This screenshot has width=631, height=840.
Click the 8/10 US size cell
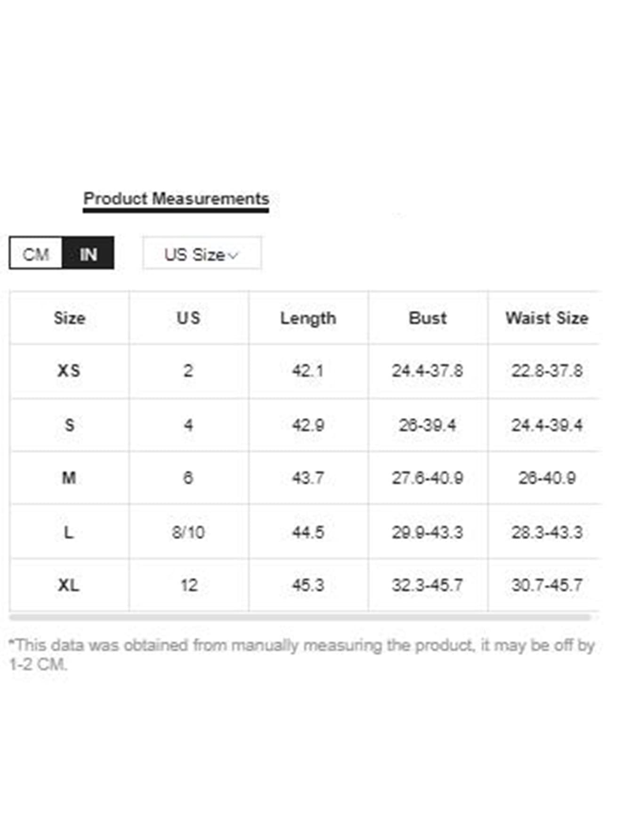[x=188, y=532]
